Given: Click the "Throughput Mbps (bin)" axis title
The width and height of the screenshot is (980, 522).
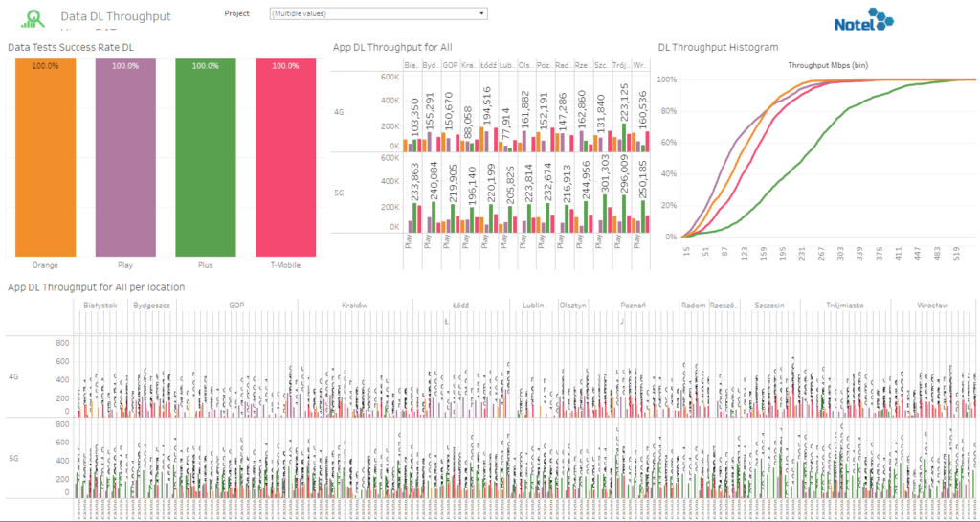Looking at the screenshot, I should (x=820, y=65).
